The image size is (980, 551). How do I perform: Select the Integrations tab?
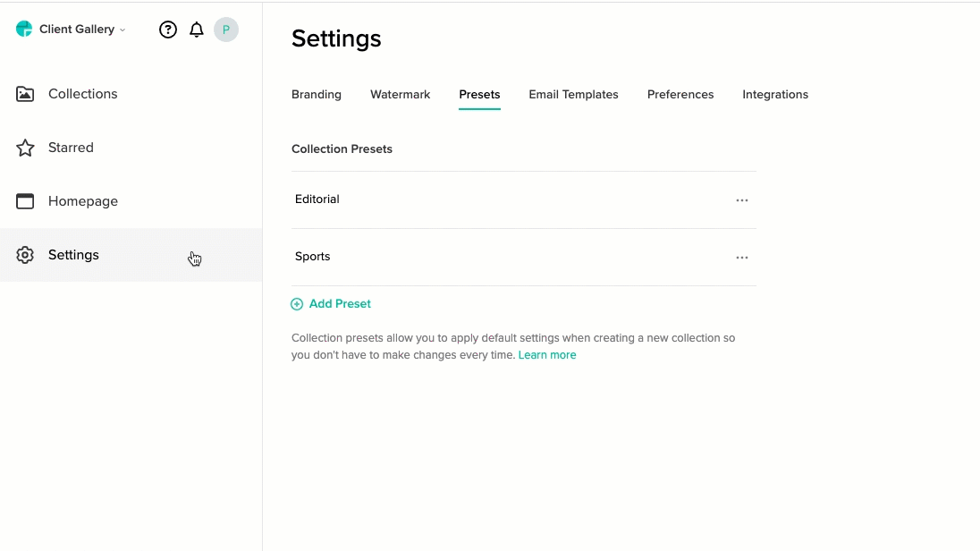(775, 95)
